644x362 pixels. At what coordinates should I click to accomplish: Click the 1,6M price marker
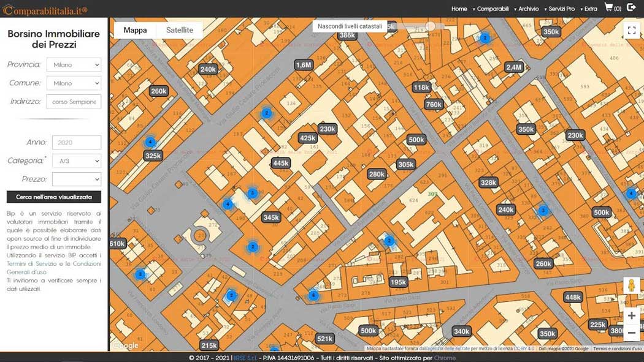304,64
